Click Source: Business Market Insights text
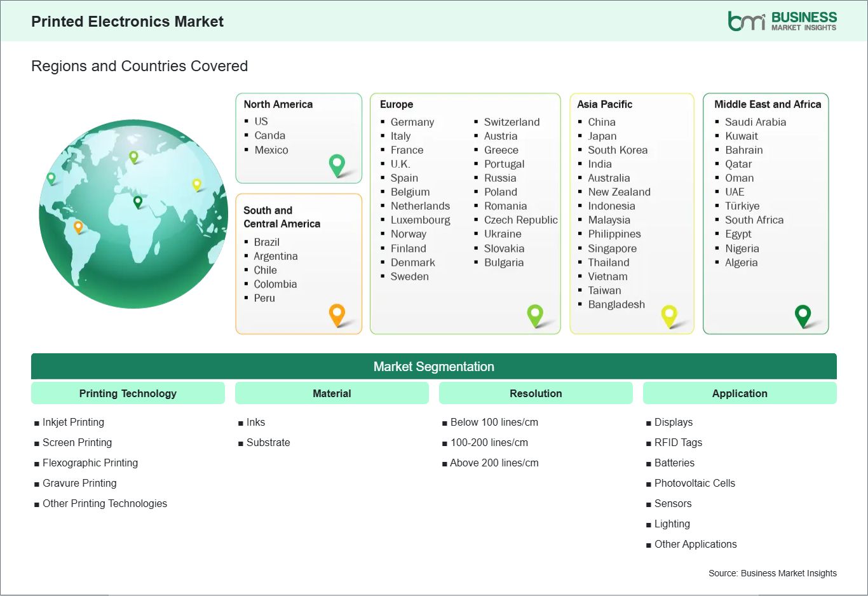The image size is (868, 596). tap(773, 573)
